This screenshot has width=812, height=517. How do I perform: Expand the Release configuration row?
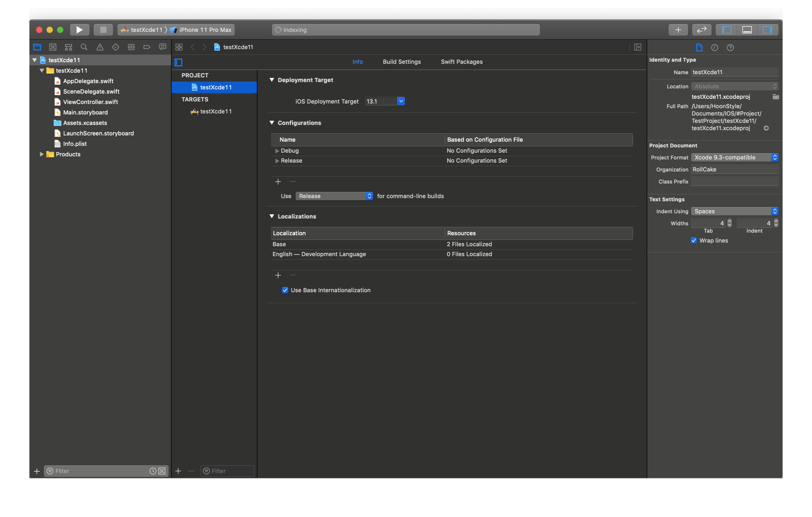click(277, 160)
